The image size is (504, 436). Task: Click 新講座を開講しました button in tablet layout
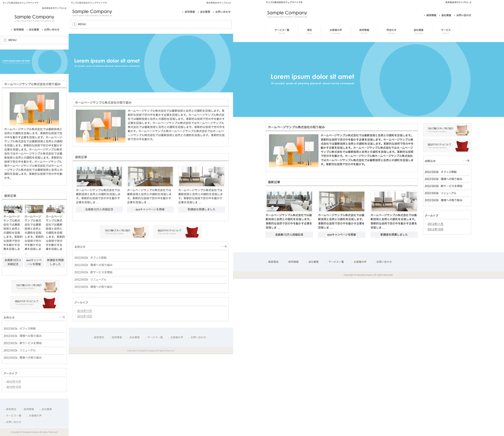pos(202,209)
